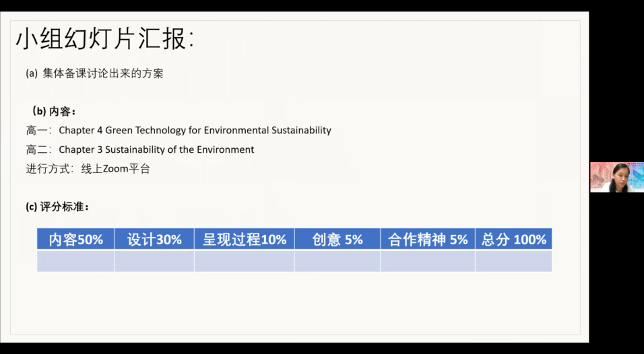Click the empty cell under 设计30%
This screenshot has width=644, height=354.
click(x=154, y=261)
